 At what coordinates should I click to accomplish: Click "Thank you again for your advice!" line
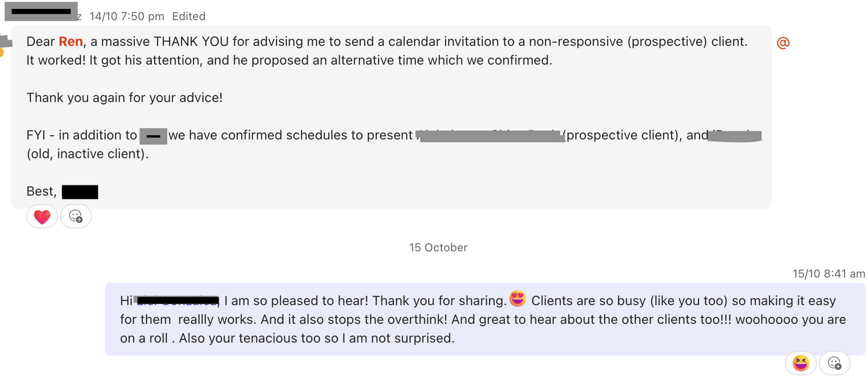[x=125, y=98]
